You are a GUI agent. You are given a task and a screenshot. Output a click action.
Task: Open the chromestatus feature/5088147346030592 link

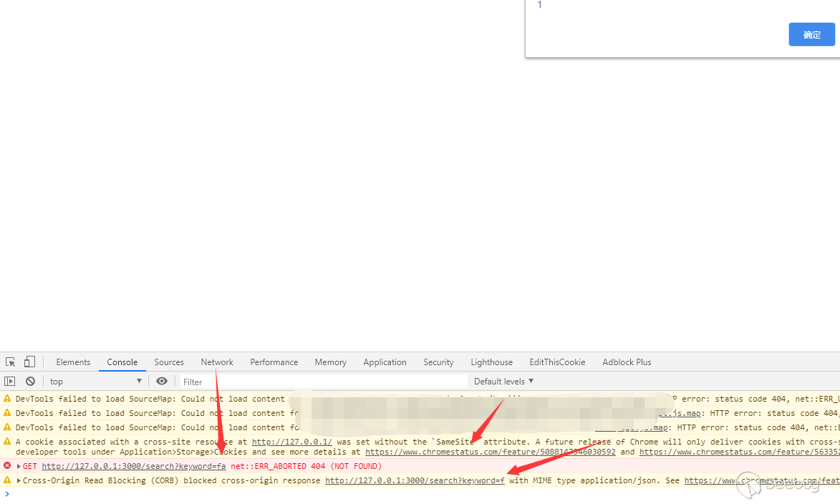[490, 452]
